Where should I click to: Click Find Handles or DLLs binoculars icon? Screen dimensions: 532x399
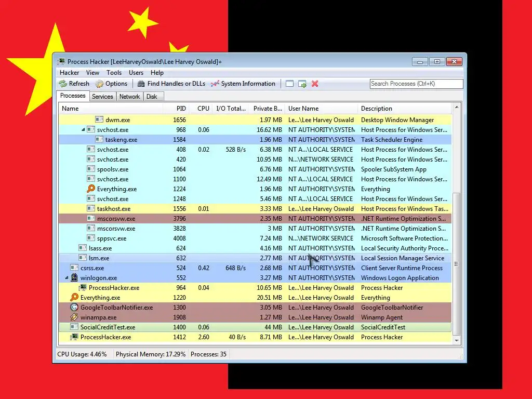click(x=141, y=84)
